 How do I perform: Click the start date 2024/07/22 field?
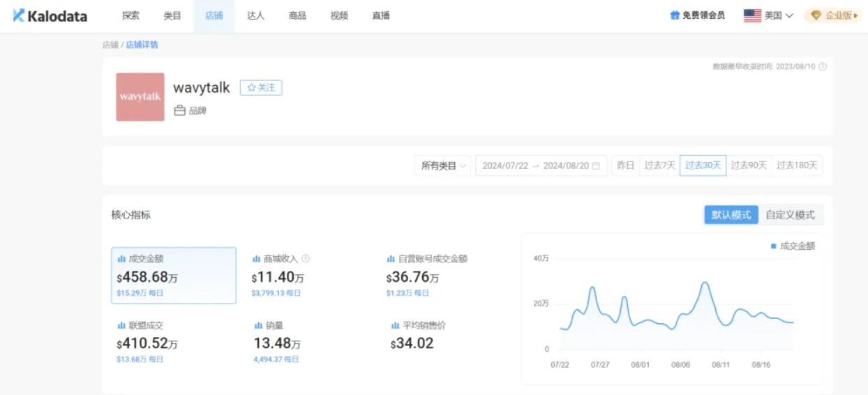click(x=505, y=166)
